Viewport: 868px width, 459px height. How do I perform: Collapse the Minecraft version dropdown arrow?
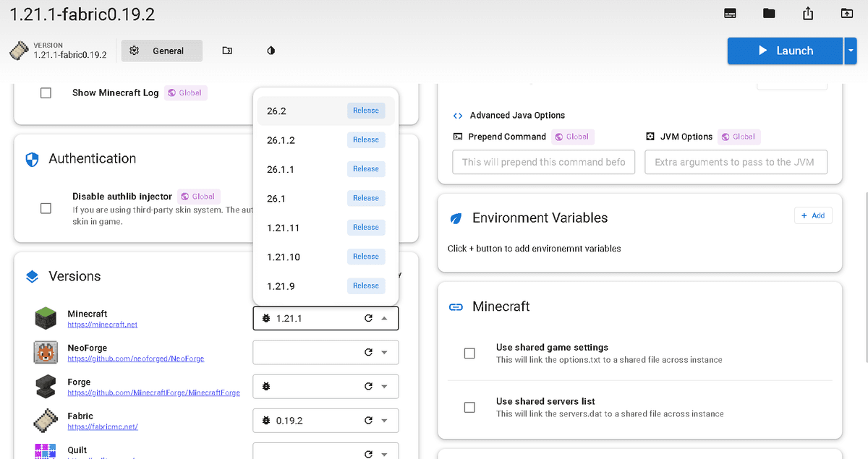tap(385, 318)
